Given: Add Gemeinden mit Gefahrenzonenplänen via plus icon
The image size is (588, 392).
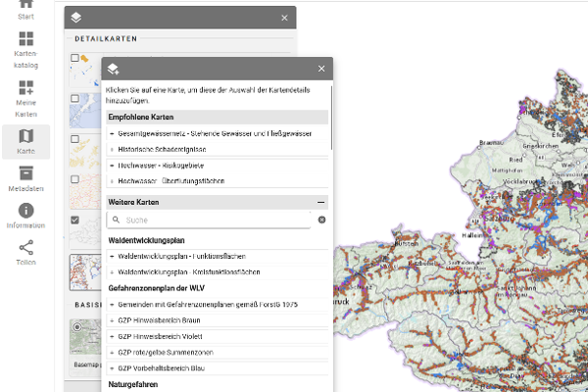Looking at the screenshot, I should (112, 305).
